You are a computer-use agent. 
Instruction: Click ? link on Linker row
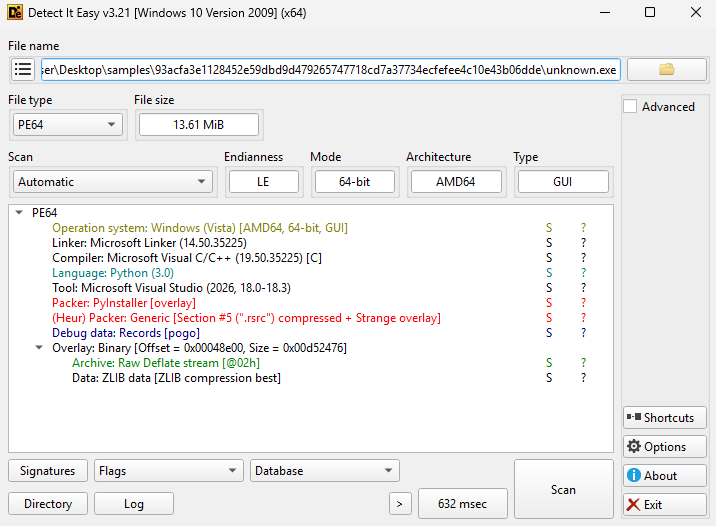tap(583, 242)
